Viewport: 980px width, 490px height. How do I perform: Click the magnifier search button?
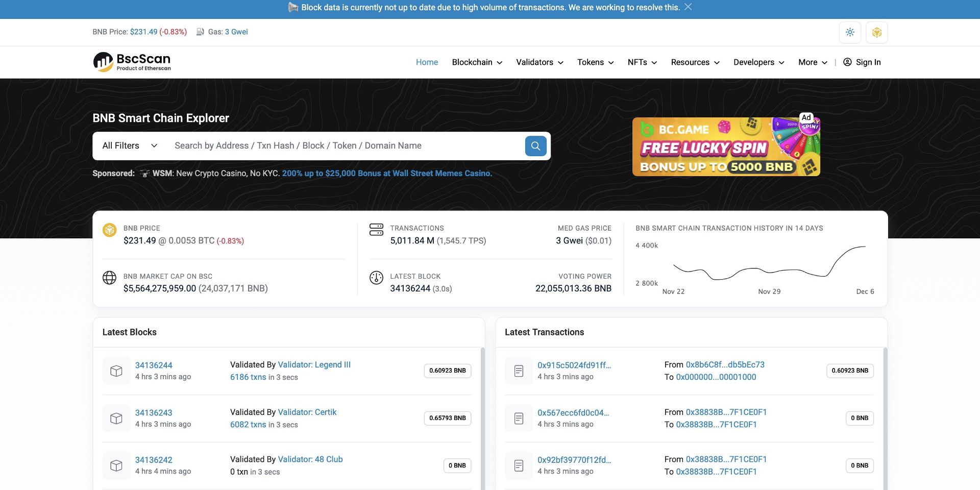pyautogui.click(x=535, y=146)
